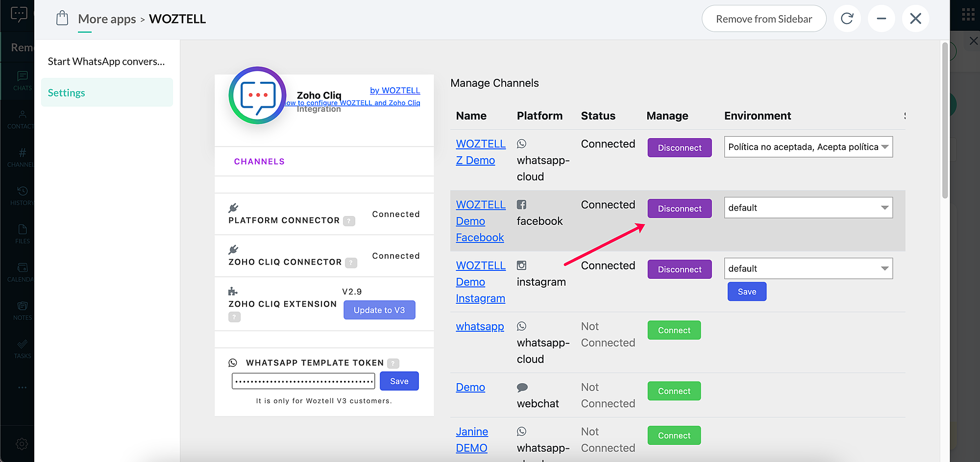Click the WhatsApp Template Token help question mark
This screenshot has height=462, width=980.
[393, 363]
